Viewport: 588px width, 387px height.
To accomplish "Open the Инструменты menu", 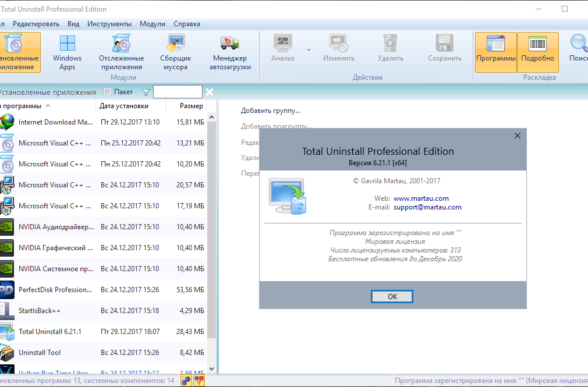I will click(x=109, y=24).
